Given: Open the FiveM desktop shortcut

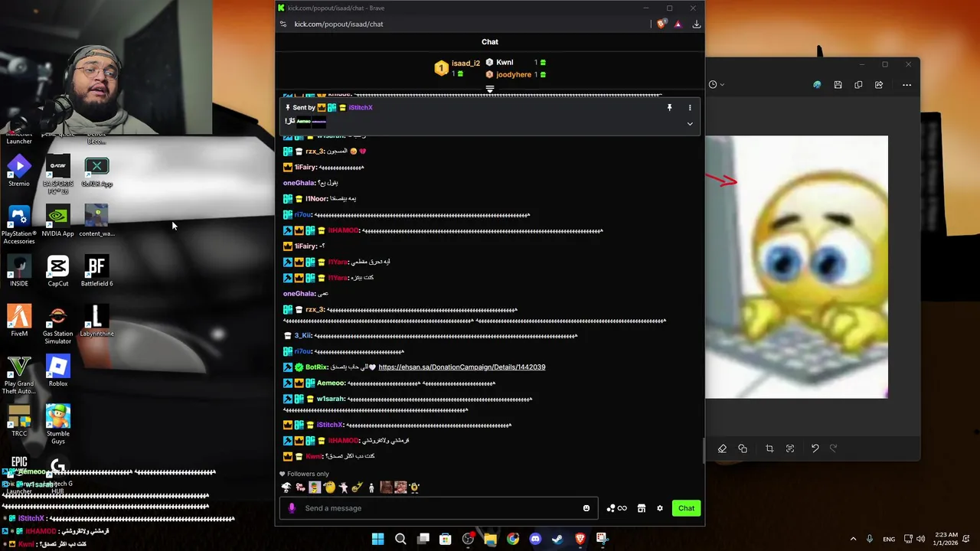Looking at the screenshot, I should [19, 321].
